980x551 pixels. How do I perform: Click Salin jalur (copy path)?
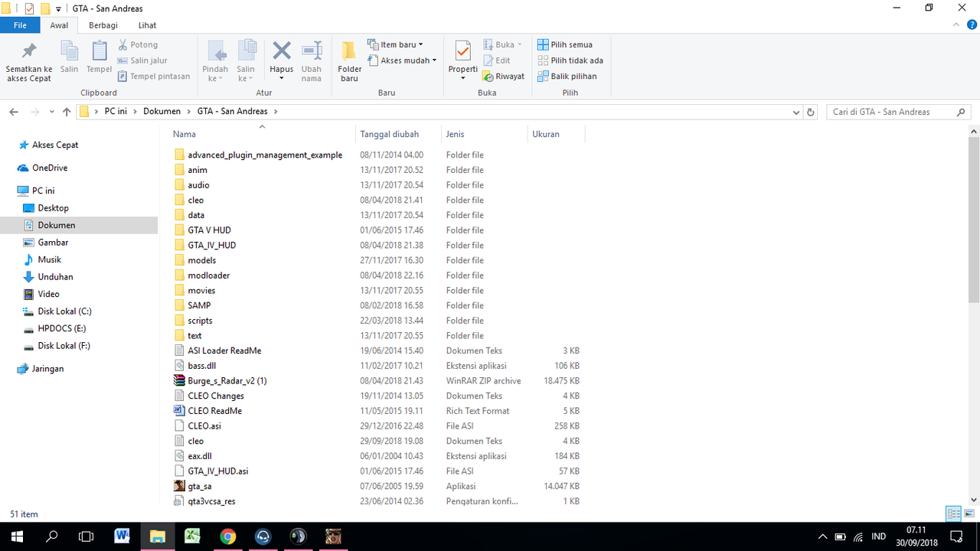coord(142,60)
